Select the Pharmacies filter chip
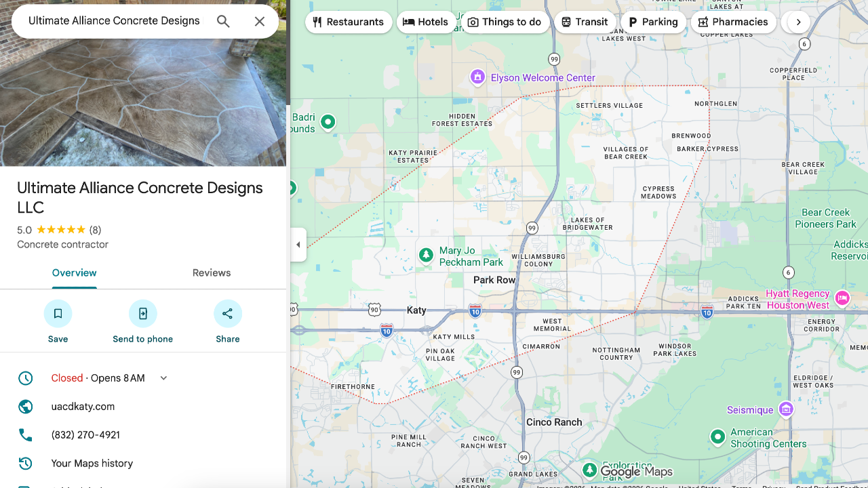This screenshot has height=488, width=868. 734,22
